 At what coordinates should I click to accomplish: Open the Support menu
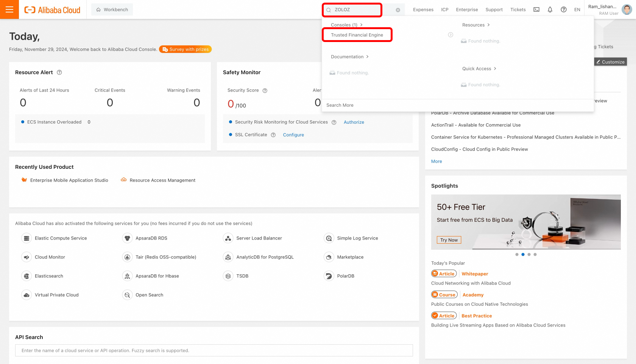[494, 10]
